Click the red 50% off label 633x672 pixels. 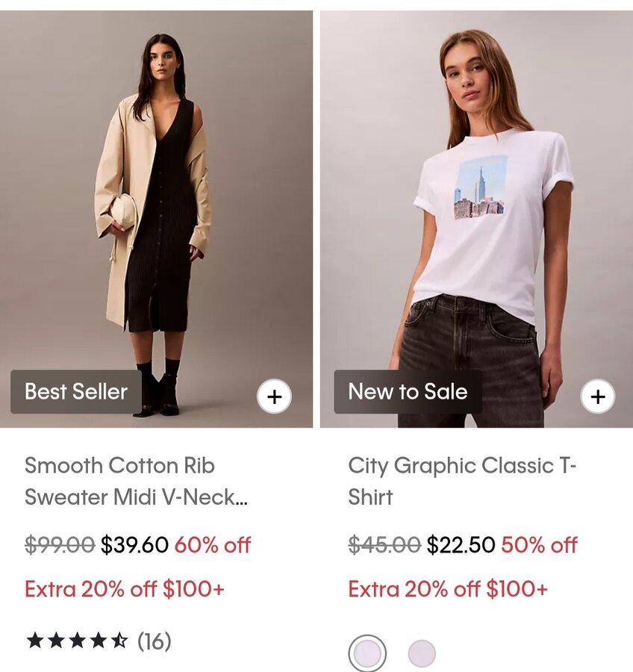click(x=539, y=545)
